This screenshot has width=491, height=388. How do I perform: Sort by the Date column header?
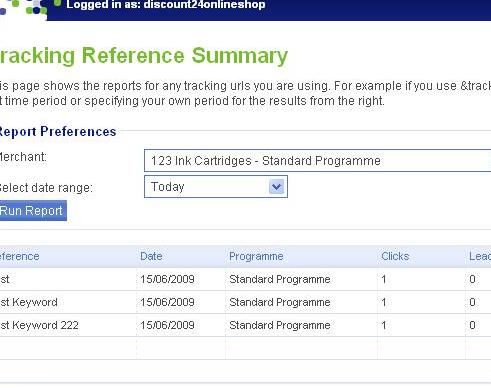point(151,256)
